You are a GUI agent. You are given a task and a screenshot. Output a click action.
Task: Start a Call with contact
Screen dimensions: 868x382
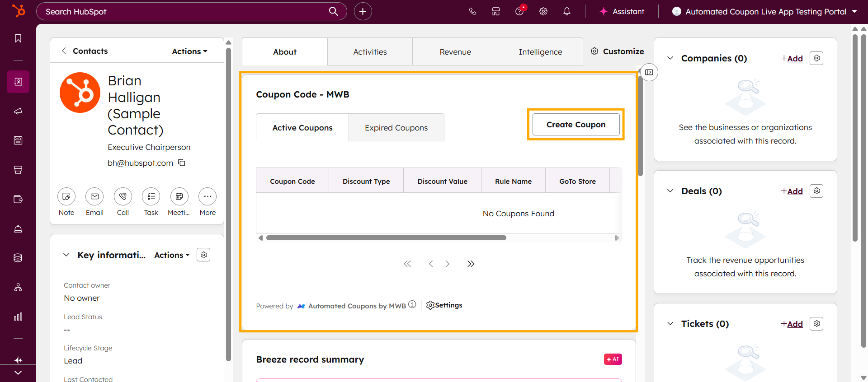point(123,196)
